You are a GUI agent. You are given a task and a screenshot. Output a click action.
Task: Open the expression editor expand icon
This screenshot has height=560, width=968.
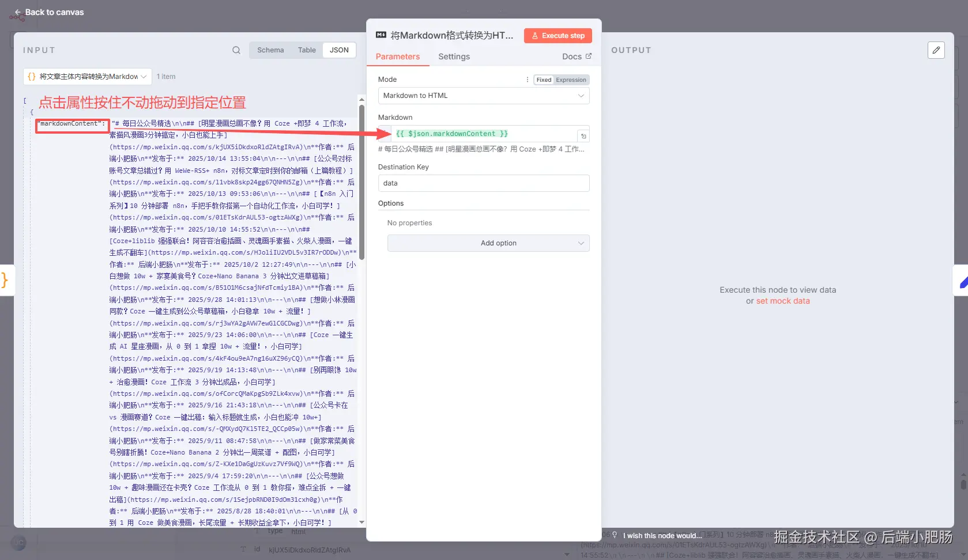click(583, 136)
